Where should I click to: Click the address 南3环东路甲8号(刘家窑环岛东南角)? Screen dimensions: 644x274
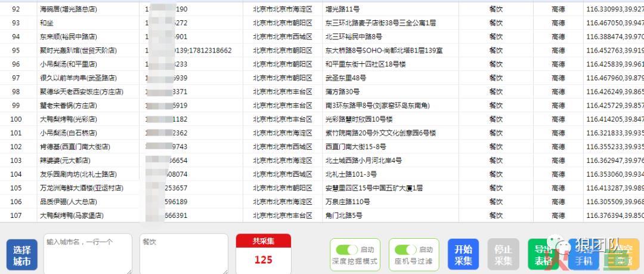tap(377, 106)
